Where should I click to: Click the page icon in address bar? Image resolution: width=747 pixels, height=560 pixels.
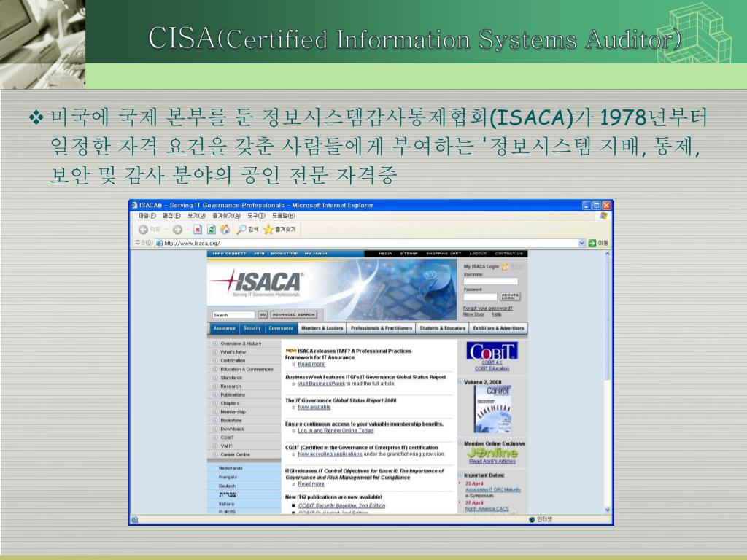[x=160, y=244]
